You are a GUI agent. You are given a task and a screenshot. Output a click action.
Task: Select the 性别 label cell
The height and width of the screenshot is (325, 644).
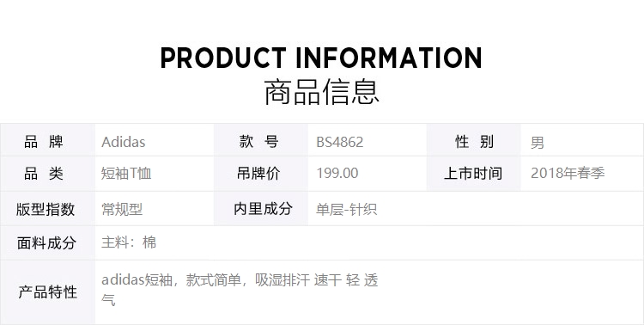(473, 140)
